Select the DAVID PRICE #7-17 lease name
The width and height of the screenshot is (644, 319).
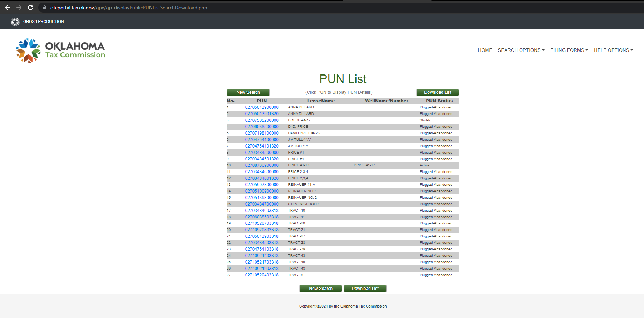point(304,133)
